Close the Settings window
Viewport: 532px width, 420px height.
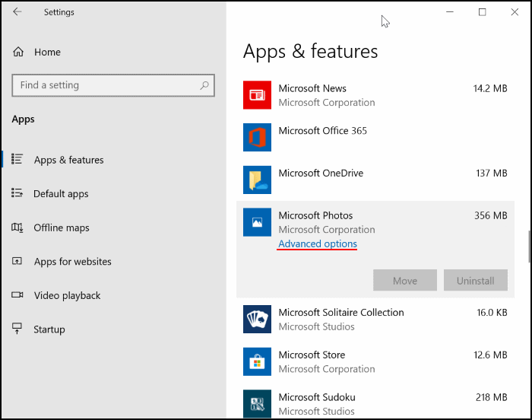[x=515, y=12]
